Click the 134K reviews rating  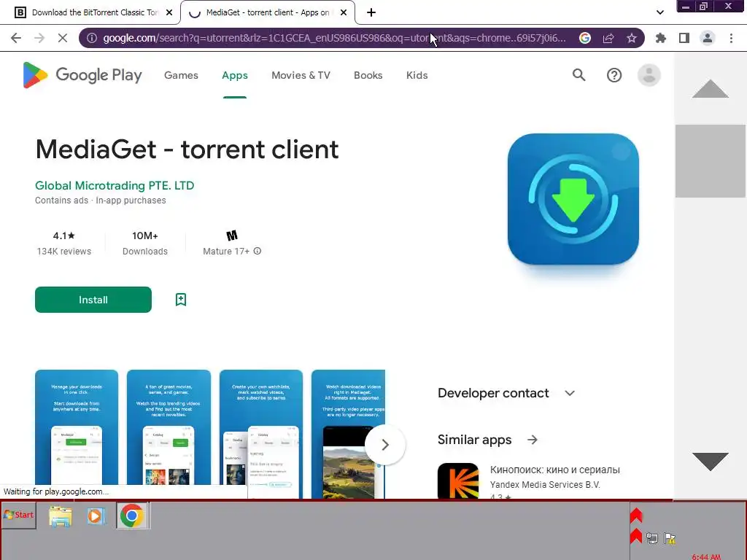[64, 243]
